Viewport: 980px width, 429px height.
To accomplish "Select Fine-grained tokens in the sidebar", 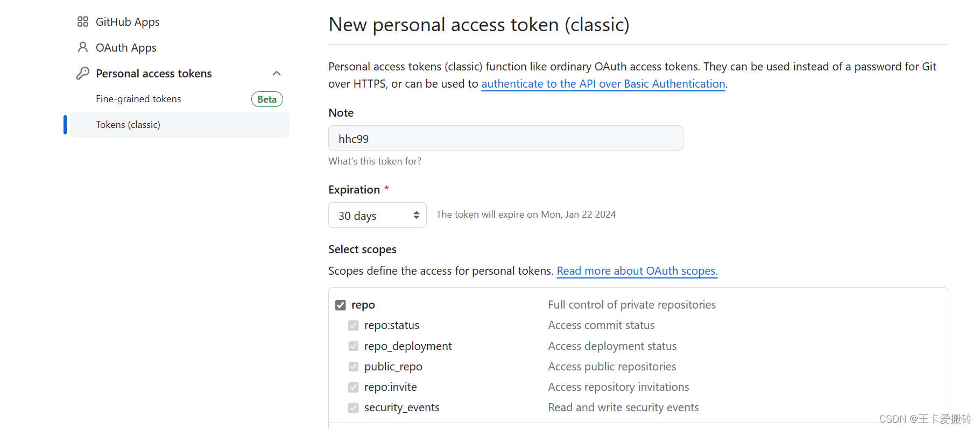I will tap(138, 98).
